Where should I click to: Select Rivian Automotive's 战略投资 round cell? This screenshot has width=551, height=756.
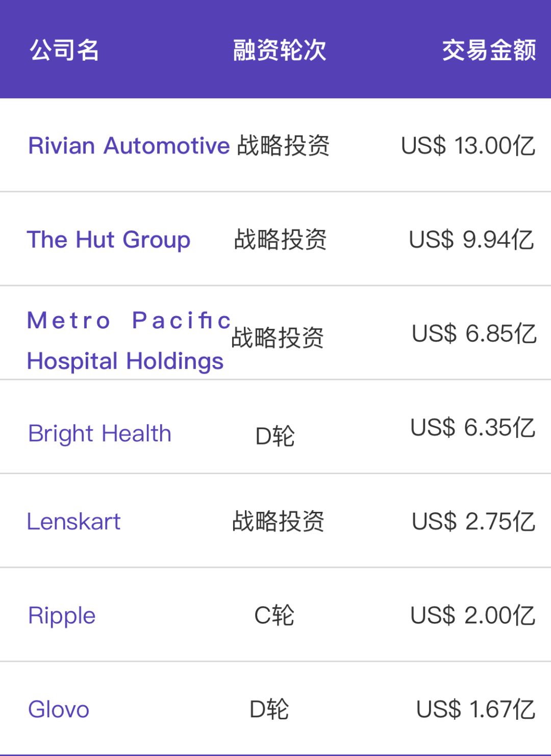[284, 146]
